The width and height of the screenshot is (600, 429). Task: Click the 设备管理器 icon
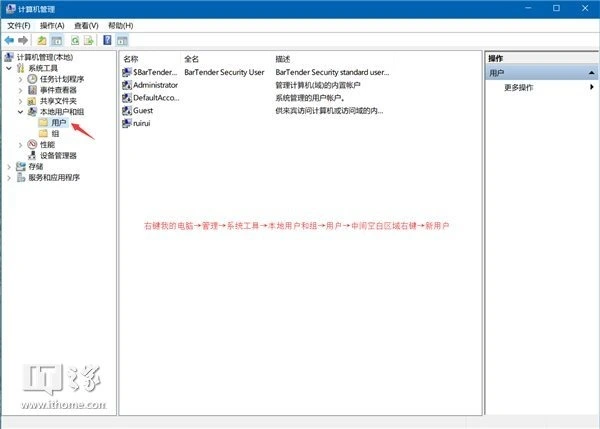[x=32, y=155]
